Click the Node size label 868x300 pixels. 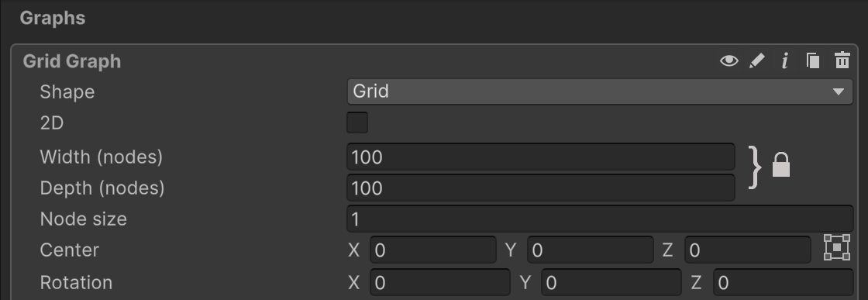click(x=84, y=219)
